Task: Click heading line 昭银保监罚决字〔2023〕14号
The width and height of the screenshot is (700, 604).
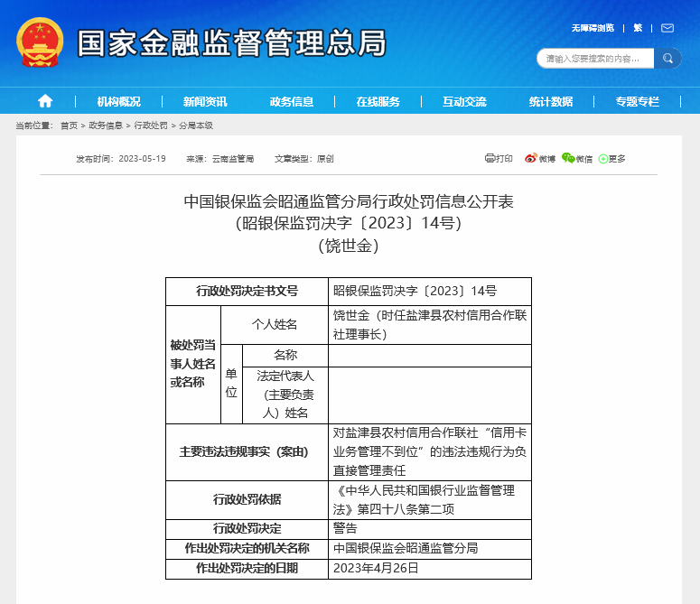Action: (x=349, y=223)
